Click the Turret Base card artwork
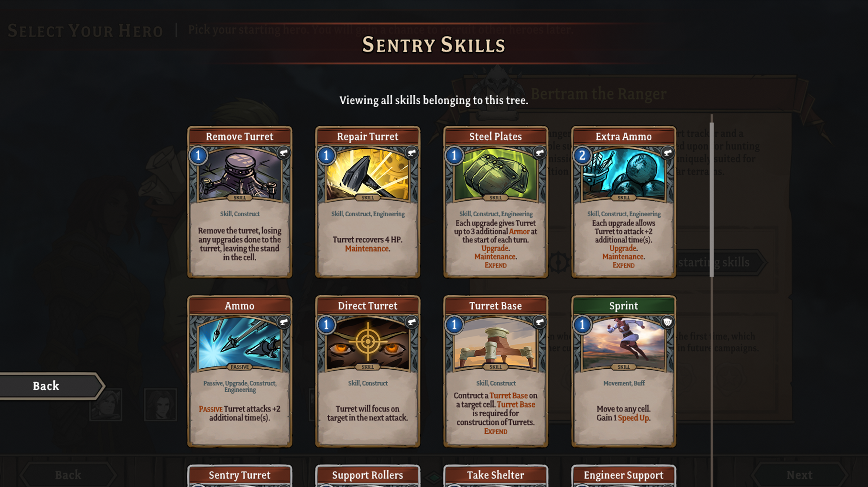The width and height of the screenshot is (868, 487). (496, 343)
